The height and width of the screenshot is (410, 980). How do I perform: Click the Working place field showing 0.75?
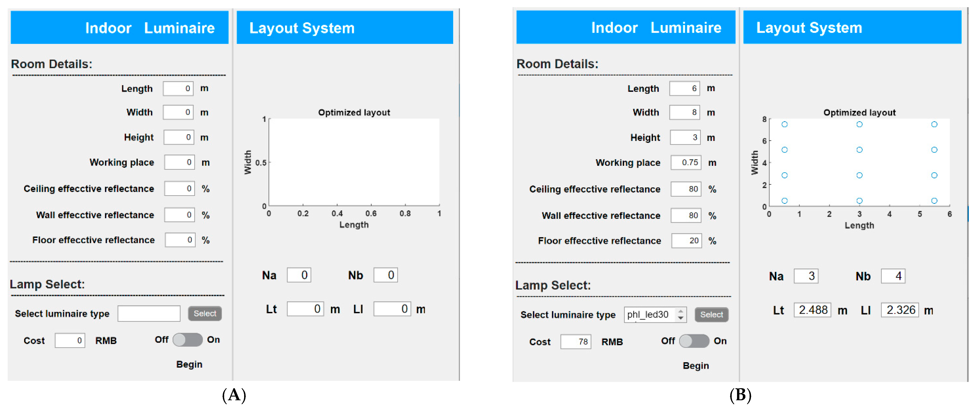pyautogui.click(x=685, y=163)
